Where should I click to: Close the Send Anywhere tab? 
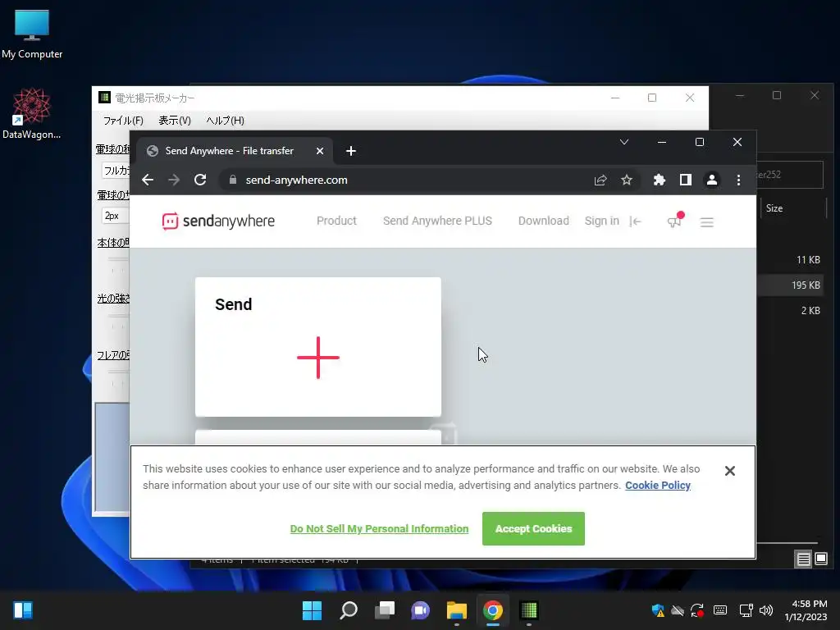click(x=320, y=151)
